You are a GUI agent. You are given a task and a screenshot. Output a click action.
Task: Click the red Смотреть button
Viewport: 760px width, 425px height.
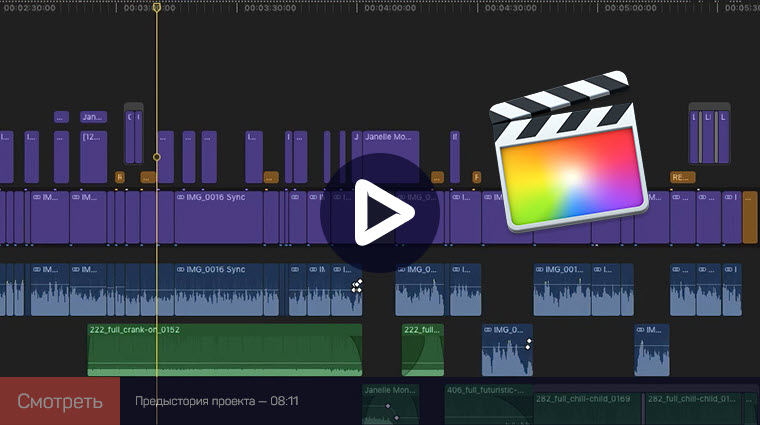(x=60, y=401)
